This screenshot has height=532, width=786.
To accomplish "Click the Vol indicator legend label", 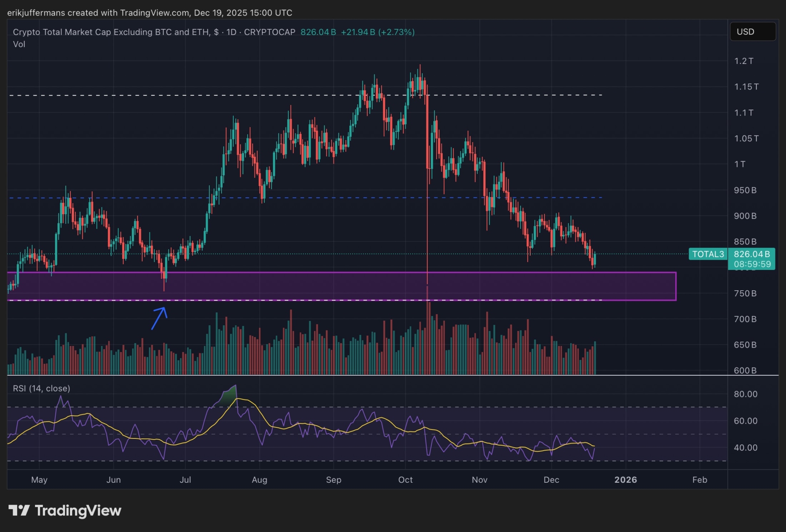I will [x=19, y=44].
